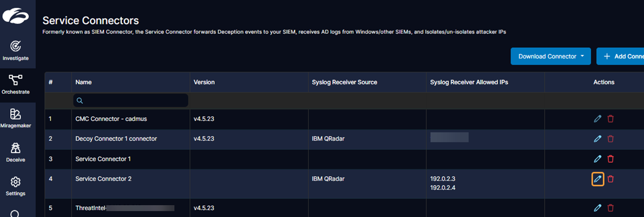Go to Miragemaker in sidebar

click(16, 118)
